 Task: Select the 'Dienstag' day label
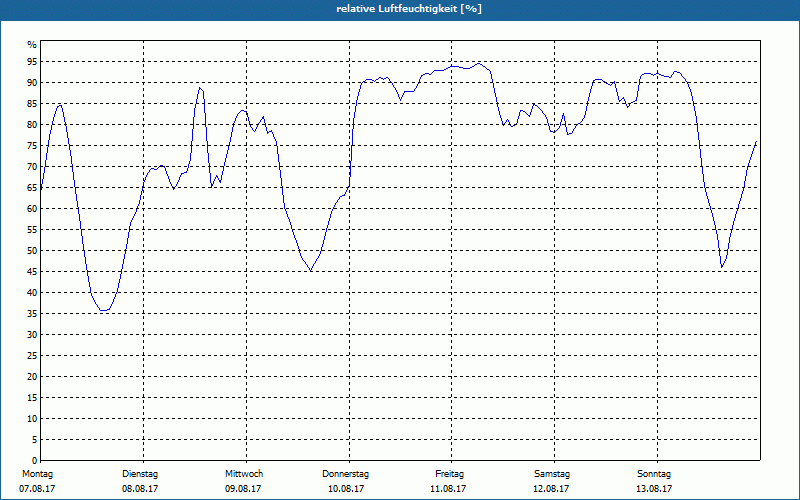pyautogui.click(x=140, y=474)
